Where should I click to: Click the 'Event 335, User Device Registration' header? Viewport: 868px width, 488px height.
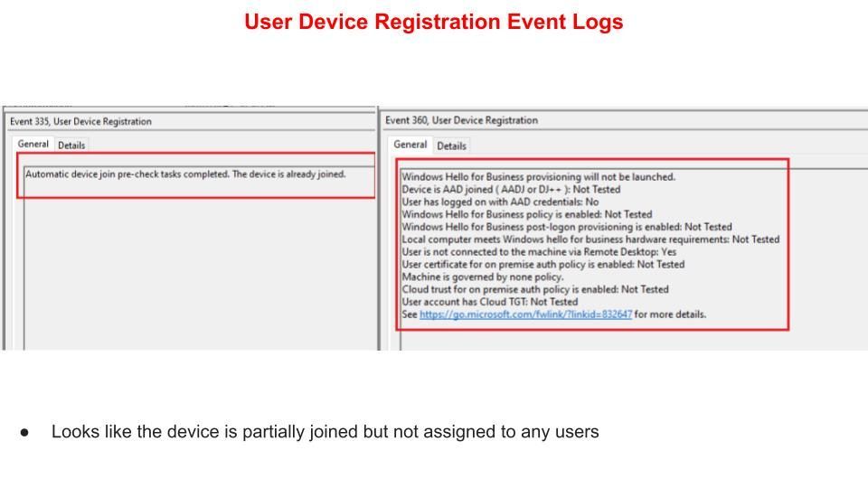coord(80,122)
